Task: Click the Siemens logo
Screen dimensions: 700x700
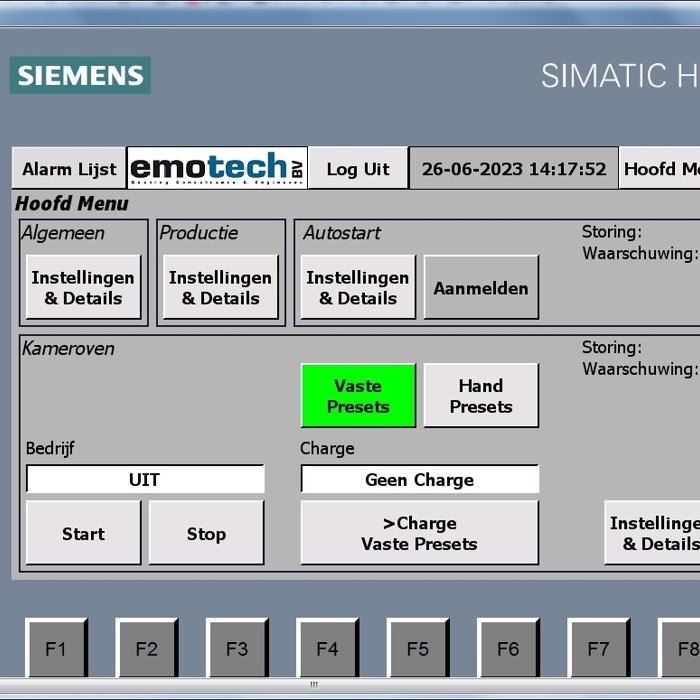Action: tap(80, 75)
